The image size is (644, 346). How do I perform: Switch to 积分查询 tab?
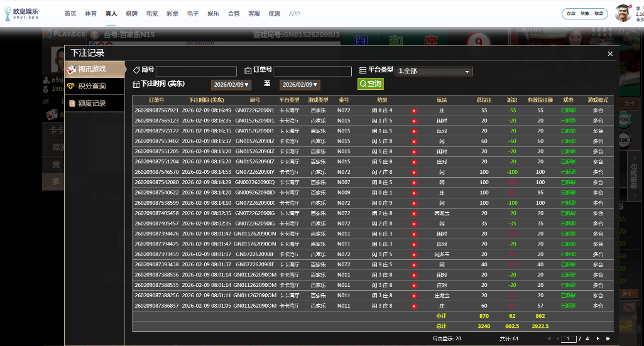[x=94, y=86]
